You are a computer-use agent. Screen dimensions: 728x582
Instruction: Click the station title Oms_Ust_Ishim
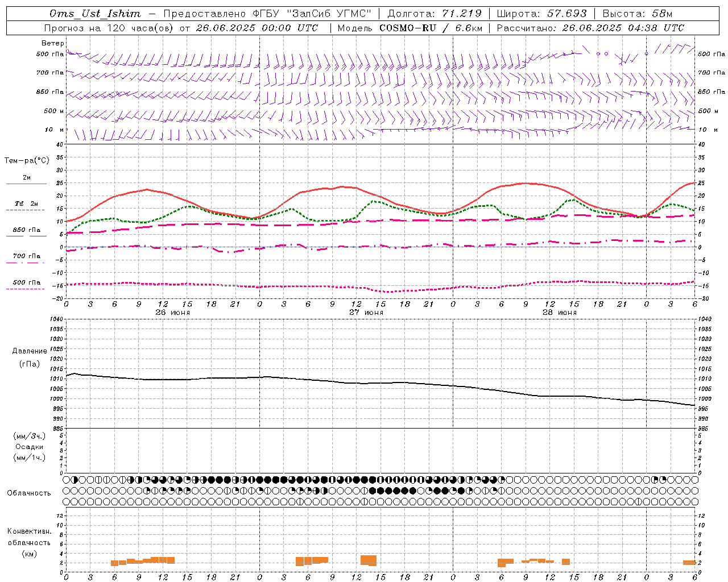point(96,14)
